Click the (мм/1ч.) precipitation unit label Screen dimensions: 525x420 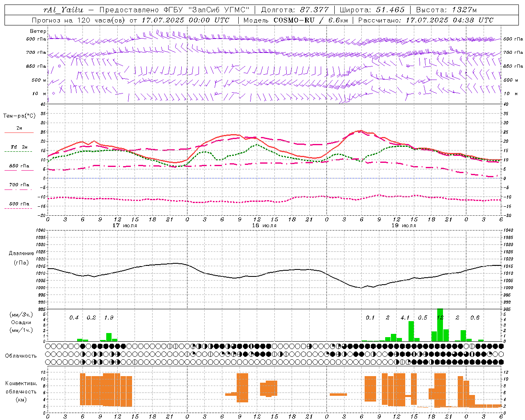point(21,330)
